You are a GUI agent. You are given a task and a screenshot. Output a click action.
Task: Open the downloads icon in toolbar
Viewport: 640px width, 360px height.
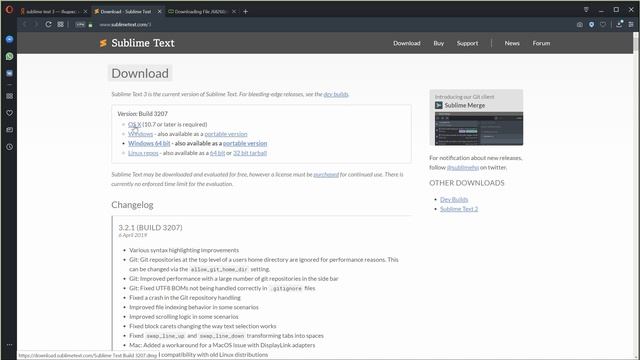click(619, 24)
